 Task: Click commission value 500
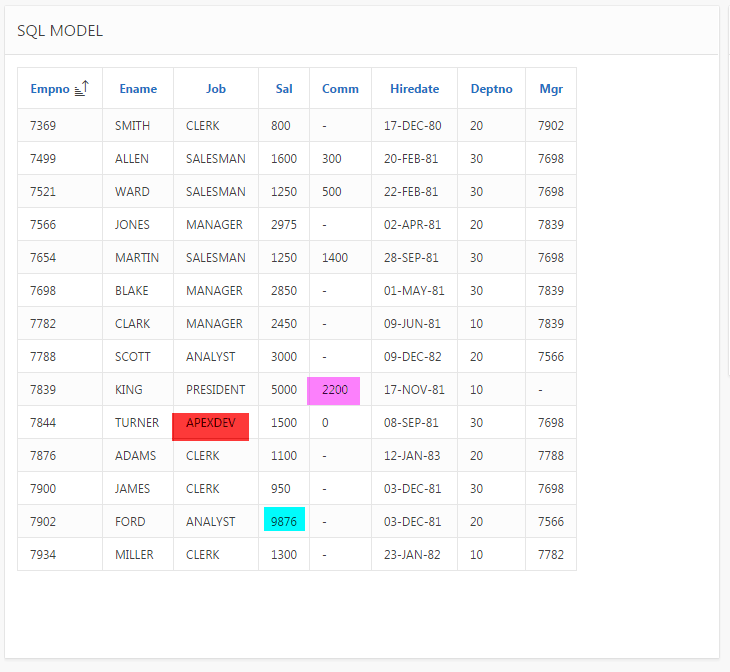click(331, 192)
